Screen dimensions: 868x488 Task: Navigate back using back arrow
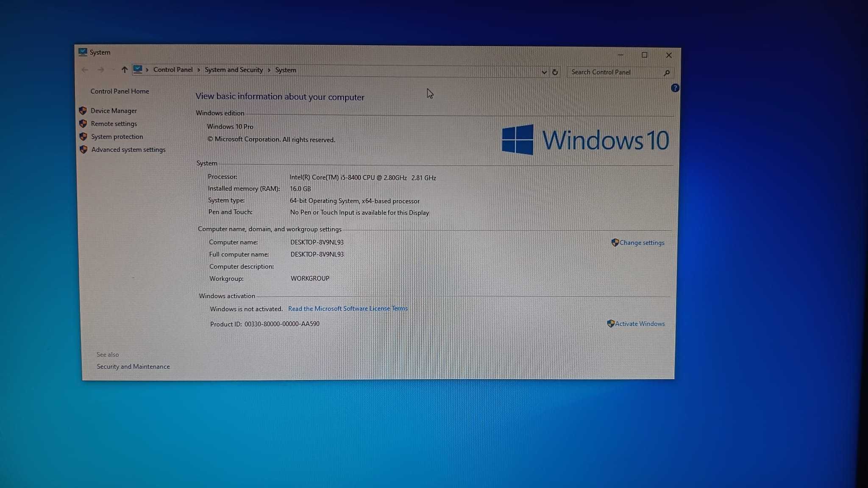[x=85, y=70]
